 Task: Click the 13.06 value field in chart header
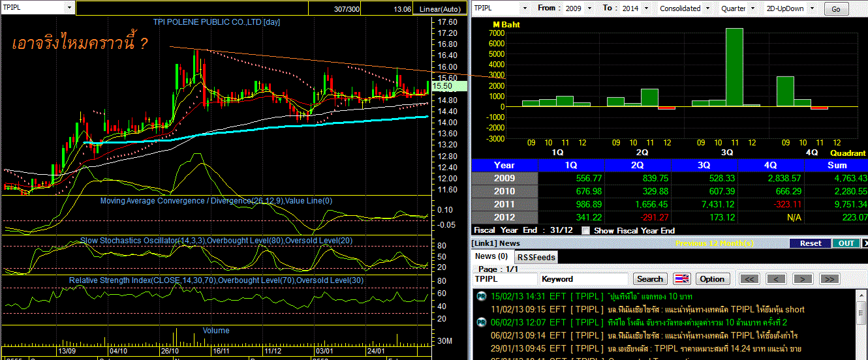click(388, 8)
